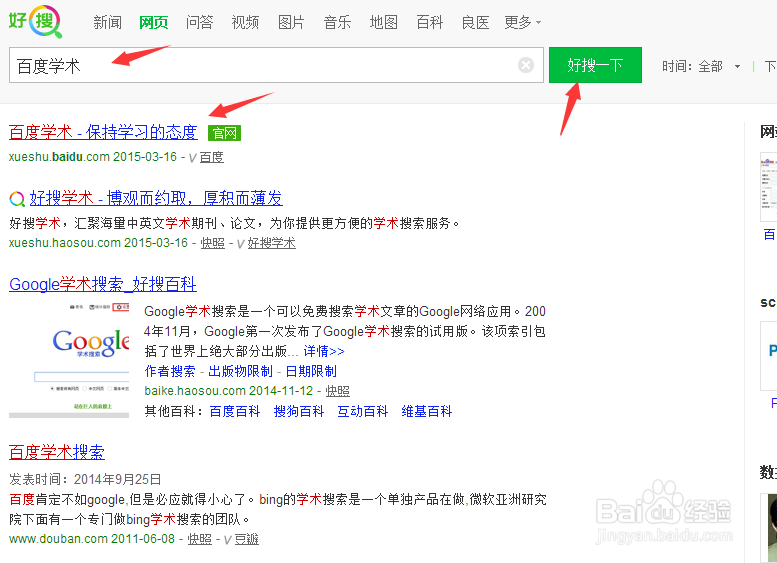This screenshot has width=777, height=563.
Task: Click the colorful Haosou magnifier icon beside 好搜学术
Action: coord(17,199)
